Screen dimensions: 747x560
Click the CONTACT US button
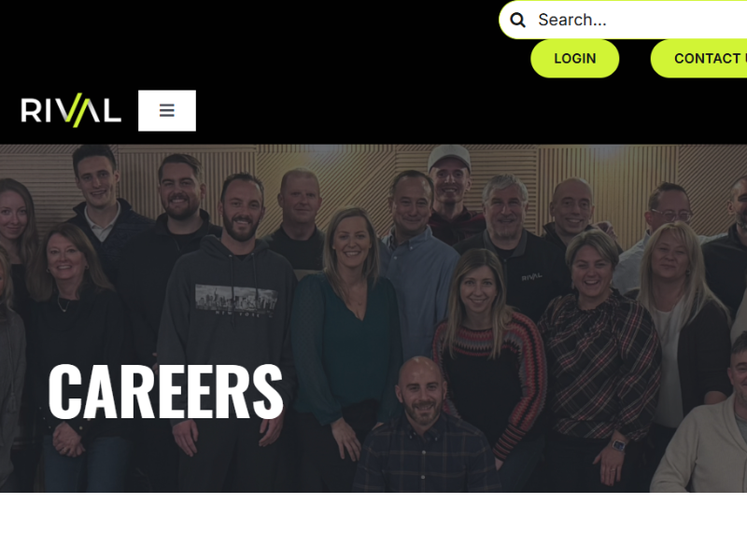698,59
